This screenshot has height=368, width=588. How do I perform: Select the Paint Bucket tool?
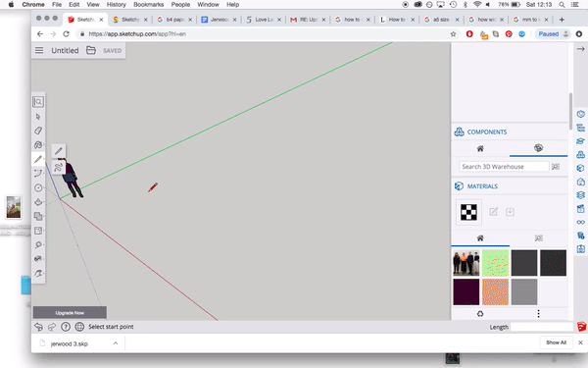tap(38, 145)
